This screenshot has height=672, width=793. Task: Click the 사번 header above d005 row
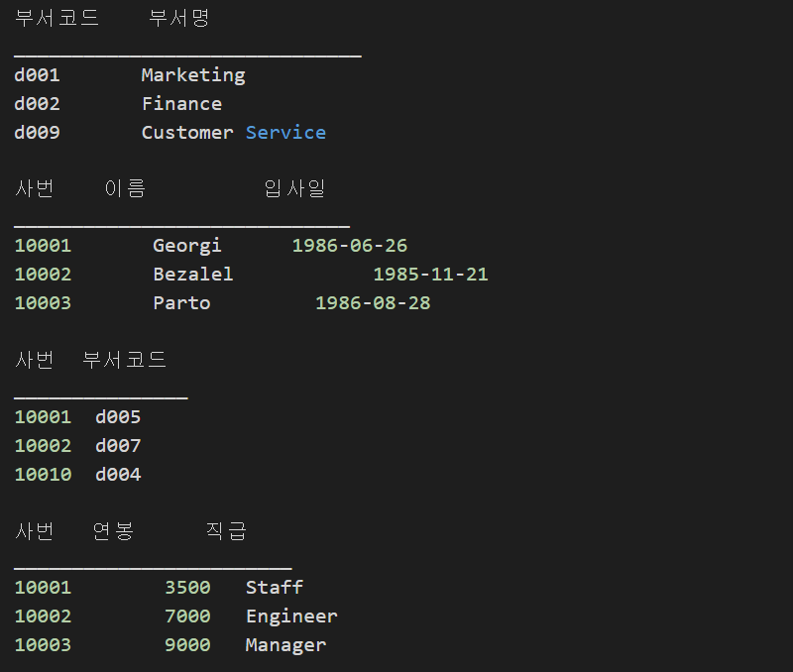34,360
